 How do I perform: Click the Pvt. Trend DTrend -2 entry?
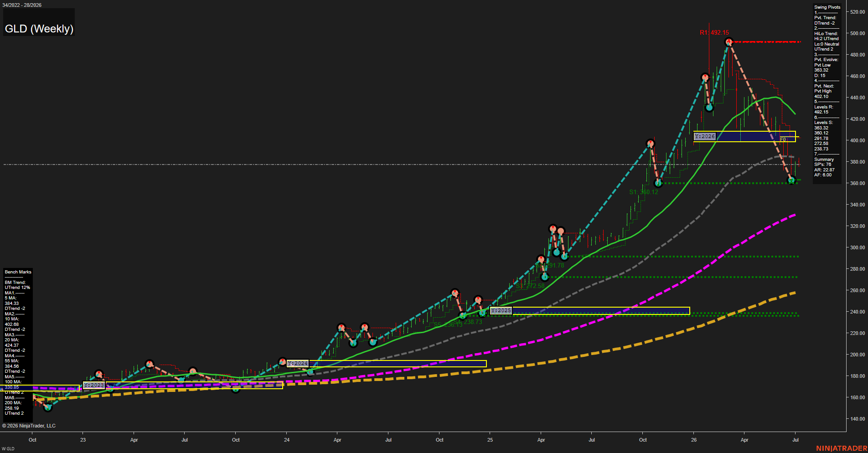tap(825, 21)
